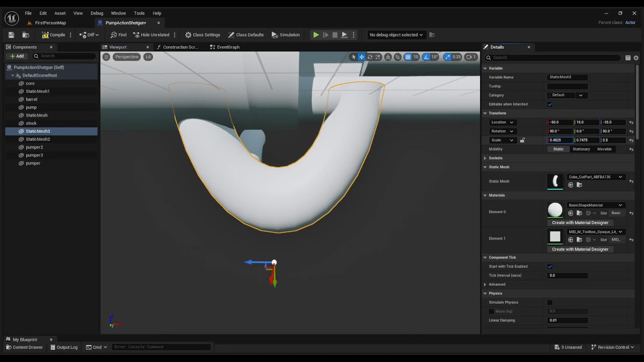Select the translate gizmo tool icon

362,57
